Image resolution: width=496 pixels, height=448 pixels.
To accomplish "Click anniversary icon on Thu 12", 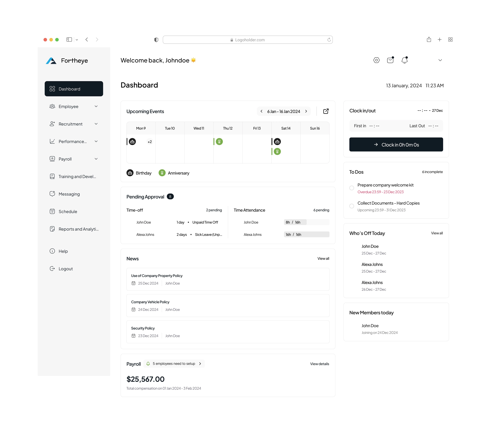I will point(219,142).
